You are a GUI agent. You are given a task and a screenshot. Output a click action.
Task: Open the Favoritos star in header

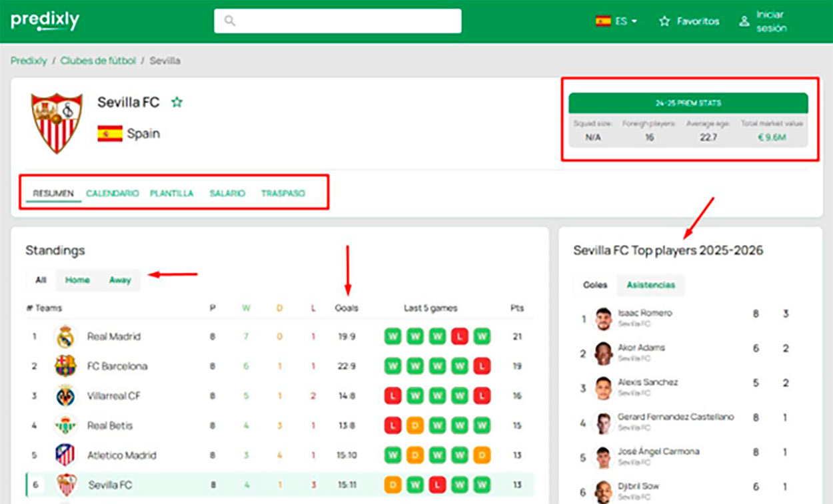(x=664, y=21)
